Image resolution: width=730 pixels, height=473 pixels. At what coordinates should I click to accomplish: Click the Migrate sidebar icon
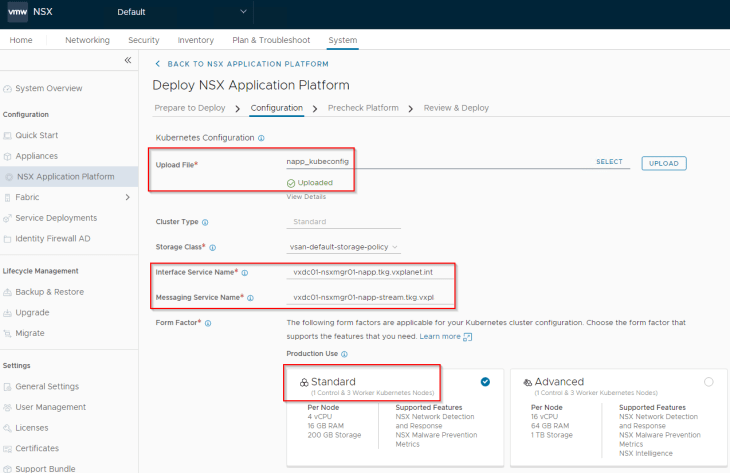7,333
